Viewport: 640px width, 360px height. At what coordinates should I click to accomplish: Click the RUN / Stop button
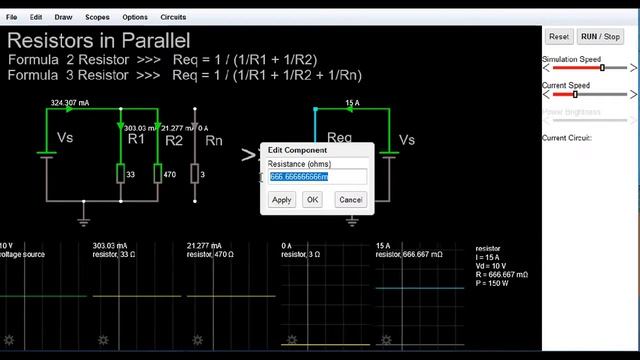pos(600,37)
